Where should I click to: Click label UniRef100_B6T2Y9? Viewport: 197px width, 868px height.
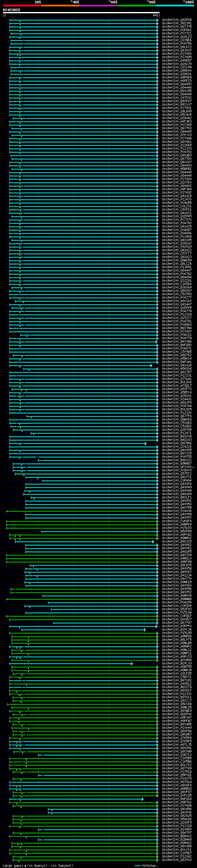pos(177,453)
